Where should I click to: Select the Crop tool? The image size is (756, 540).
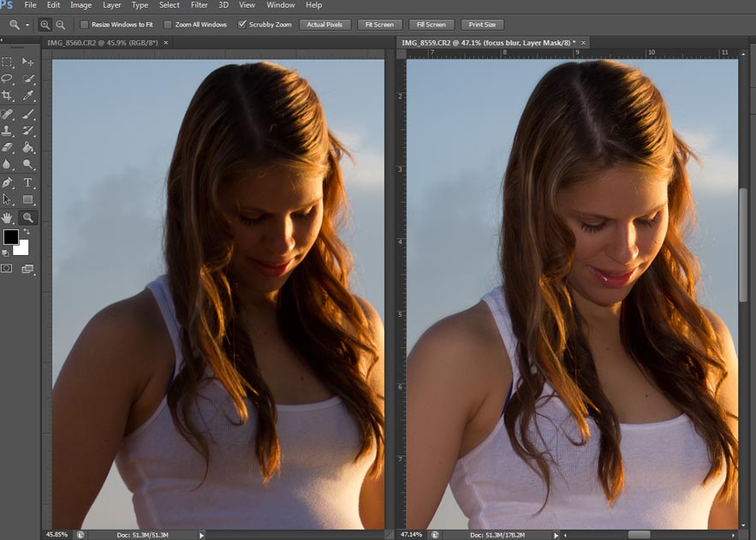[x=8, y=96]
